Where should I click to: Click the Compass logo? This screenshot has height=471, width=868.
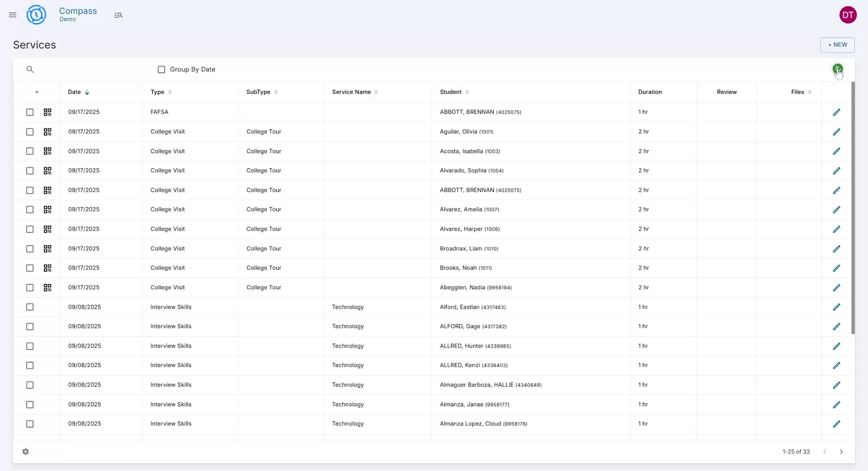(36, 14)
